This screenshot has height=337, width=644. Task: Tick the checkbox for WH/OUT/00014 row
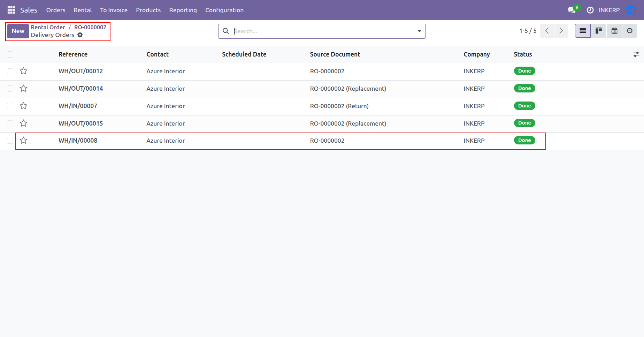[x=10, y=89]
